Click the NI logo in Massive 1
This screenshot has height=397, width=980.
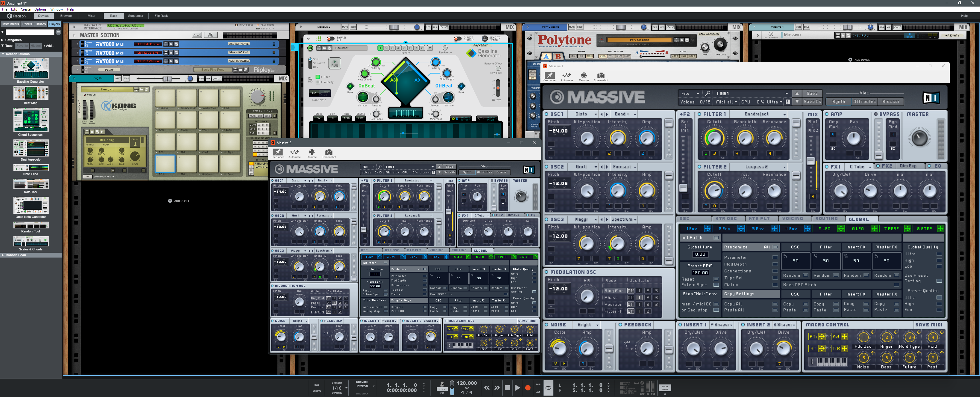(931, 98)
